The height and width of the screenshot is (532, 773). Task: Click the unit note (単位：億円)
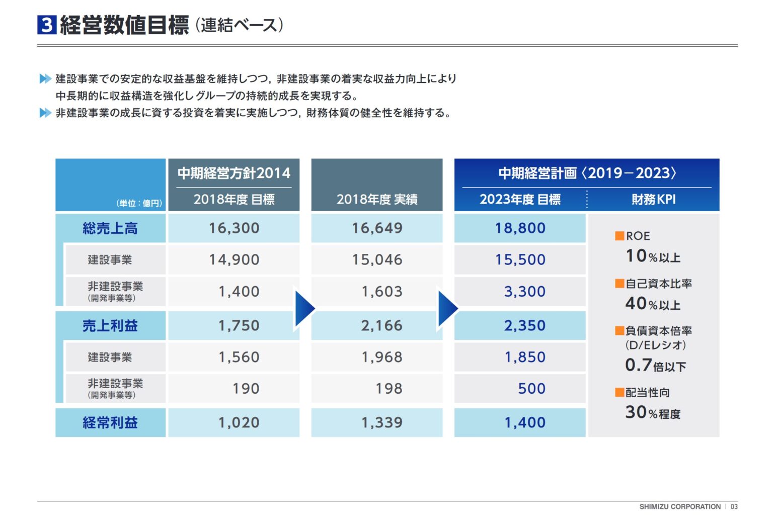point(139,203)
